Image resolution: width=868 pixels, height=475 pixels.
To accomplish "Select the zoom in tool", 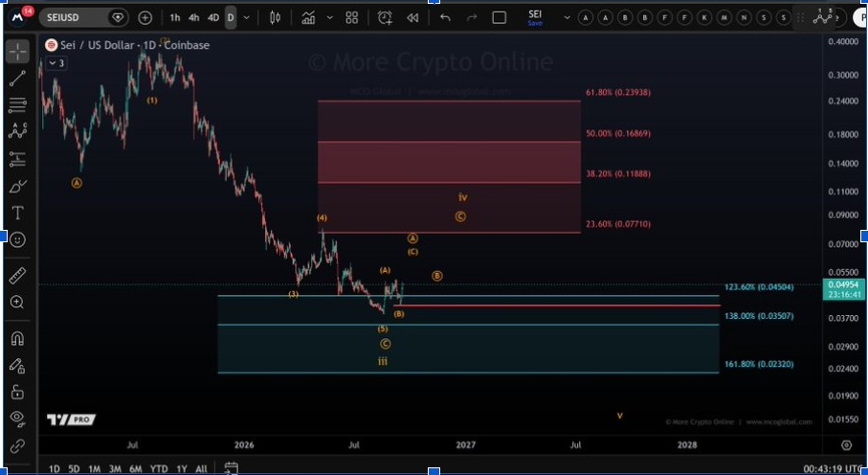I will pos(17,302).
